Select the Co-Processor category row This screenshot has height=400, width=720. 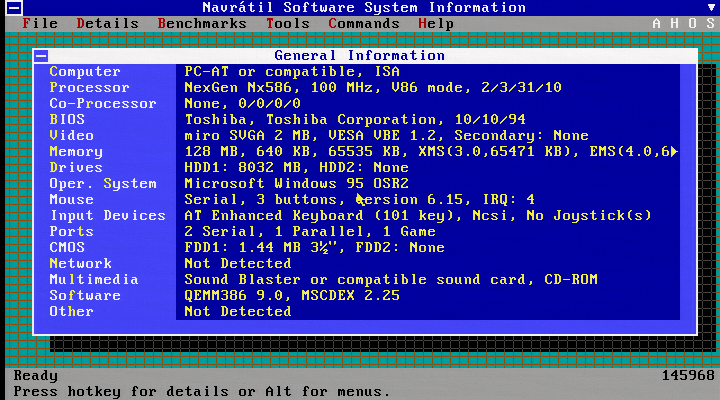point(103,104)
